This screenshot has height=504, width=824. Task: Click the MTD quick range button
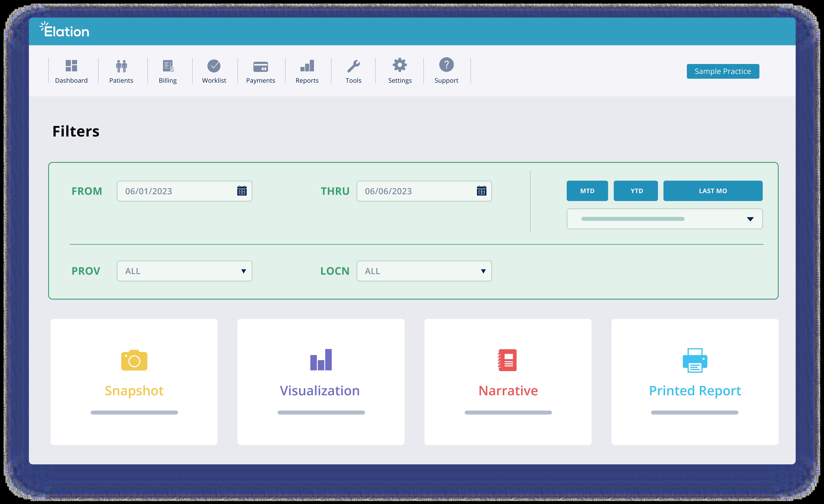click(x=587, y=191)
